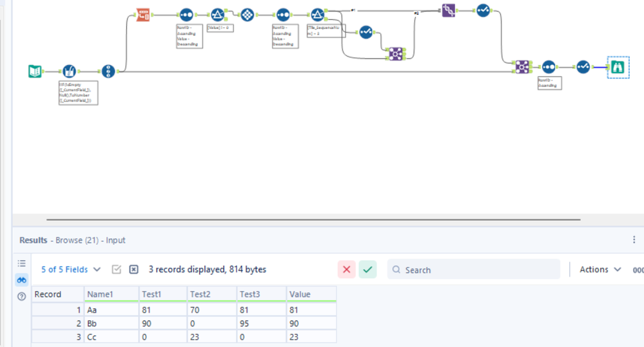
Task: Select the Multi-Field Formula tool
Action: (x=70, y=71)
